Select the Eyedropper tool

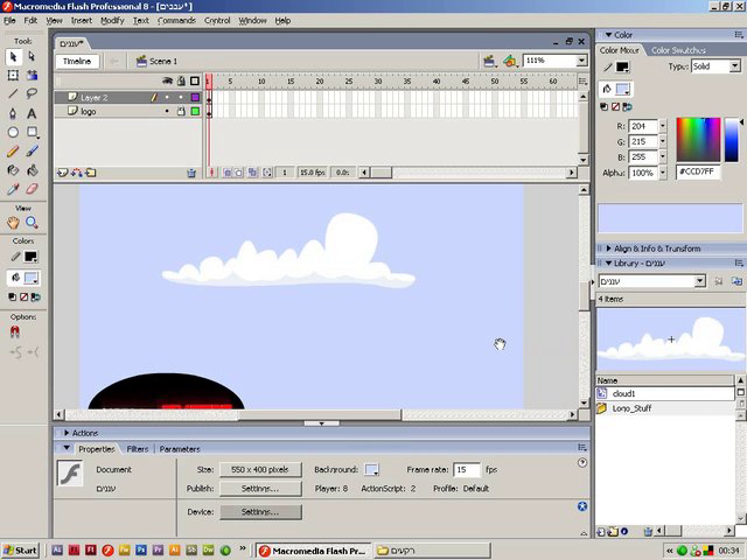pyautogui.click(x=13, y=189)
